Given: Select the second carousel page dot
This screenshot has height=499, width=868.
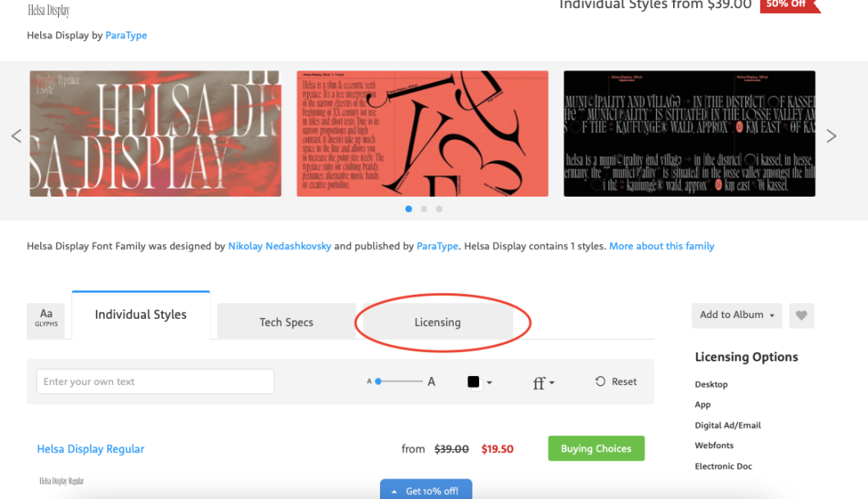Looking at the screenshot, I should click(x=423, y=209).
